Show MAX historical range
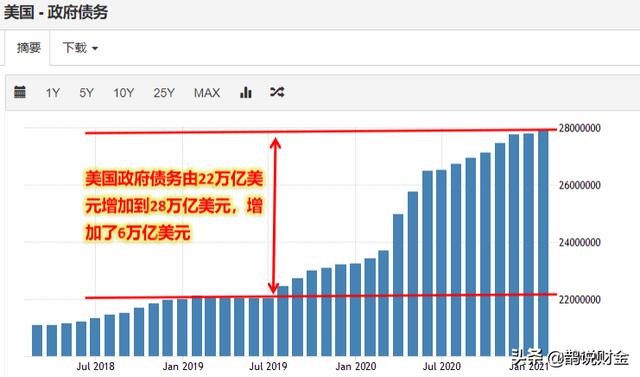The image size is (640, 377). [x=207, y=93]
